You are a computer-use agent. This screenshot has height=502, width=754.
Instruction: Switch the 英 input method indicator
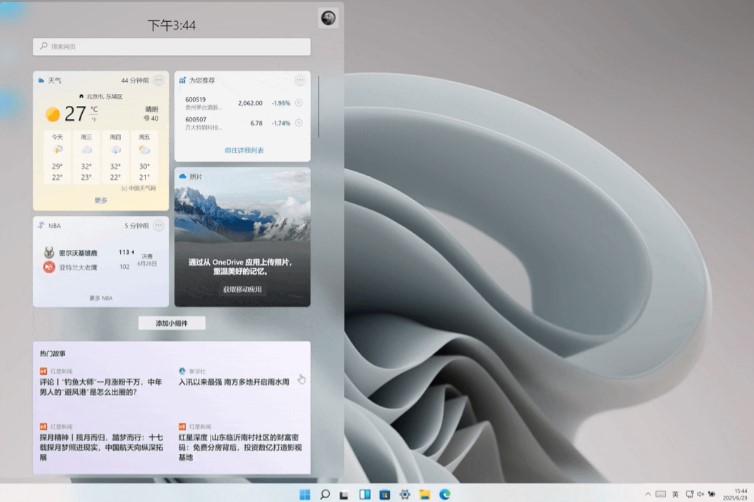pyautogui.click(x=675, y=494)
